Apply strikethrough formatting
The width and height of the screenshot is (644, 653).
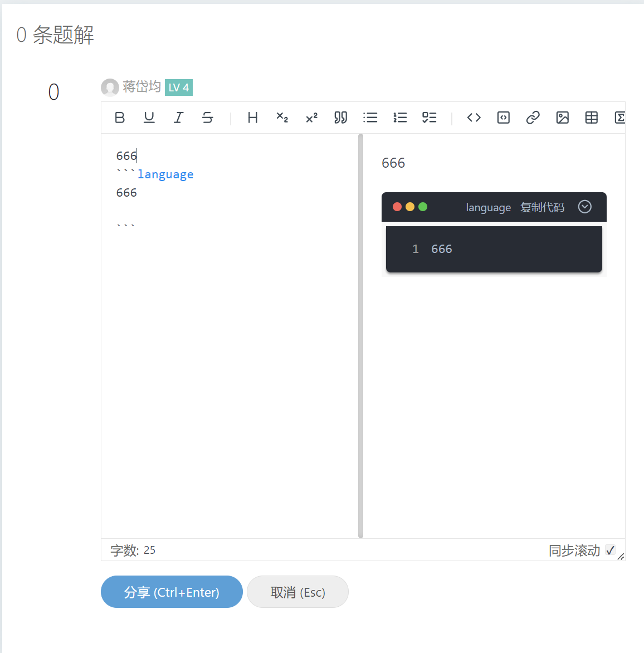[208, 118]
